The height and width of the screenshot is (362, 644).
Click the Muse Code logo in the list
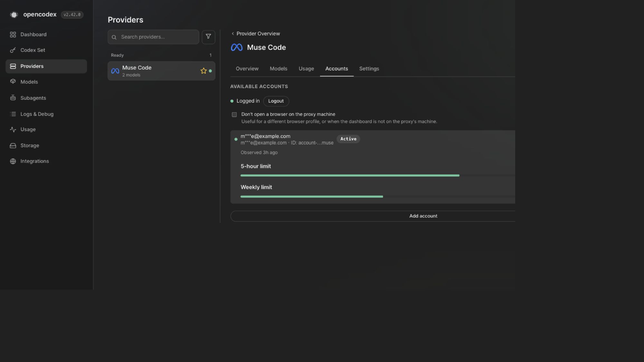point(115,71)
